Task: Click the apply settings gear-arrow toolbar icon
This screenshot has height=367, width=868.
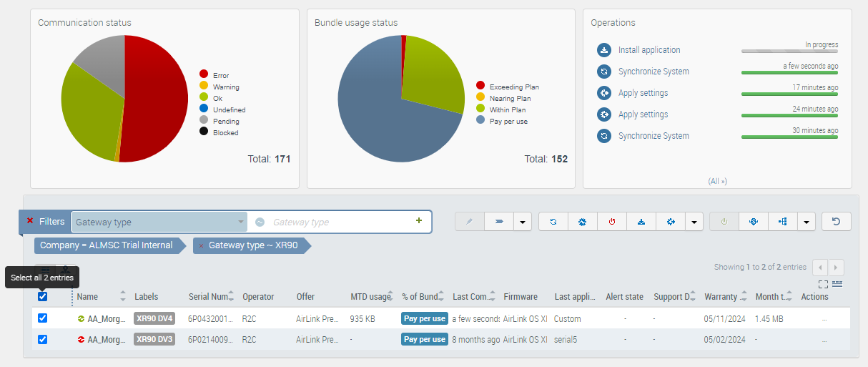Action: click(x=671, y=222)
